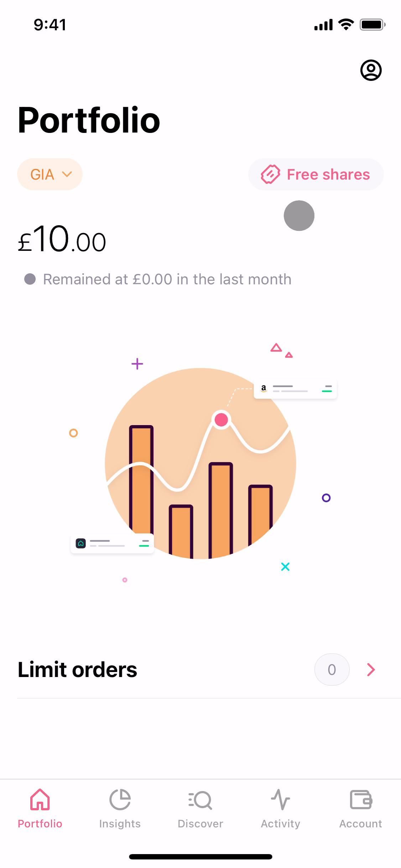Tap the pink ticket icon beside Free shares
Viewport: 401px width, 868px height.
pos(270,175)
